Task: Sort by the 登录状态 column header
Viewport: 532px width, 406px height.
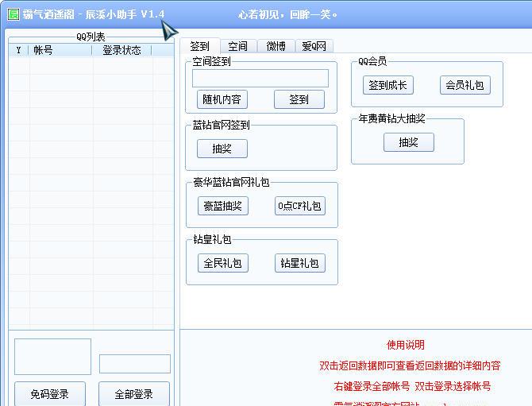Action: [x=121, y=50]
